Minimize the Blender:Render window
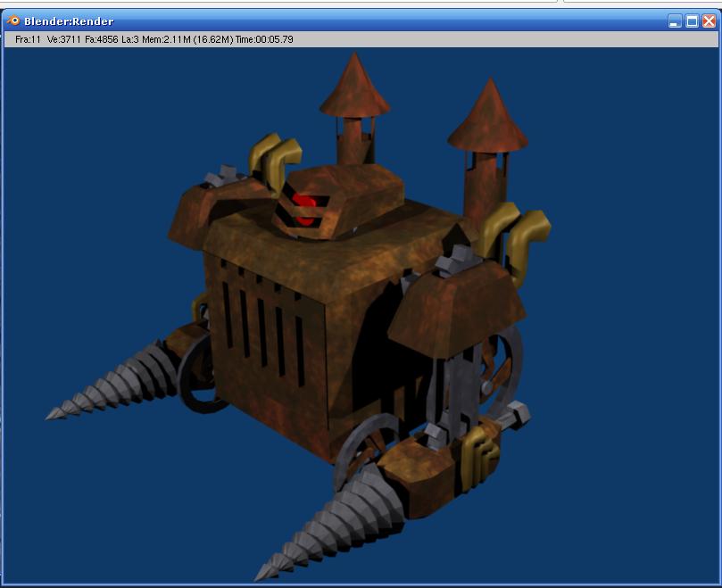722x588 pixels. pos(676,21)
